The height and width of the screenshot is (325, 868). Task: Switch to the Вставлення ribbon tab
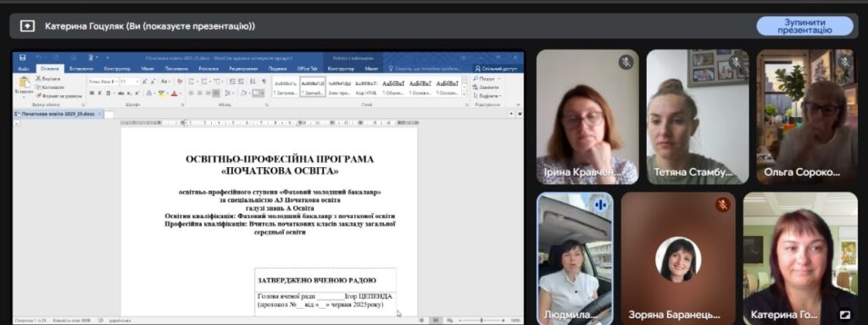coord(81,69)
